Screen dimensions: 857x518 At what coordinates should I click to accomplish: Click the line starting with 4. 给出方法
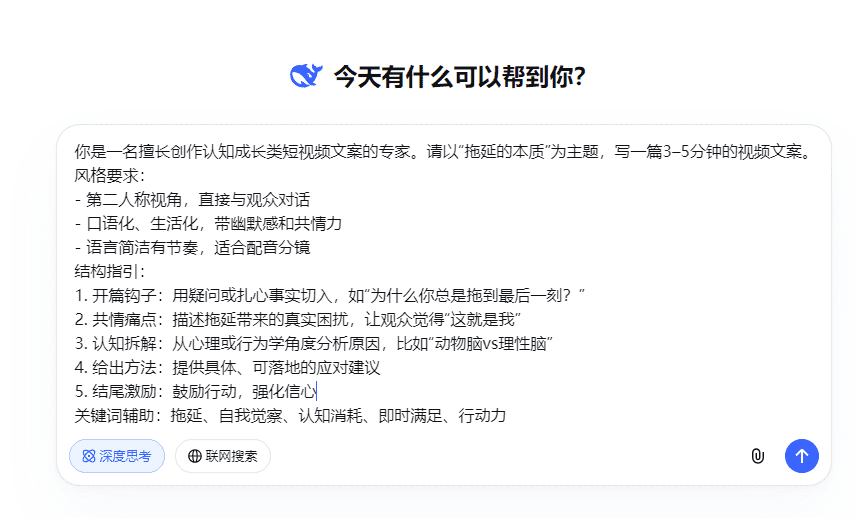coord(227,368)
